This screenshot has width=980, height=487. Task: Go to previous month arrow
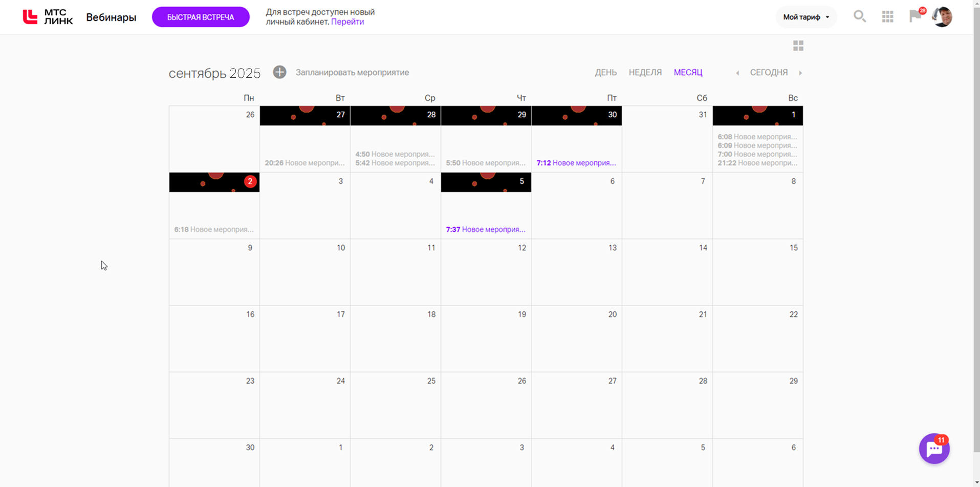coord(737,73)
